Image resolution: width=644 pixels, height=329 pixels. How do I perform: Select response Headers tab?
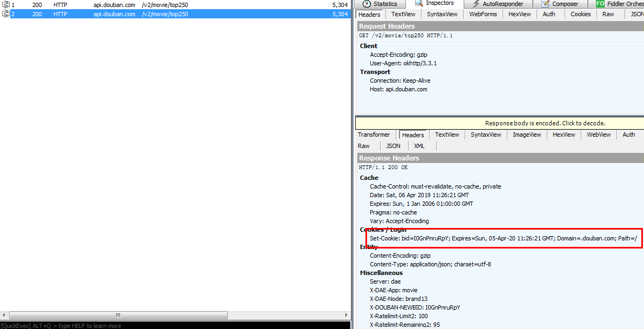tap(413, 135)
